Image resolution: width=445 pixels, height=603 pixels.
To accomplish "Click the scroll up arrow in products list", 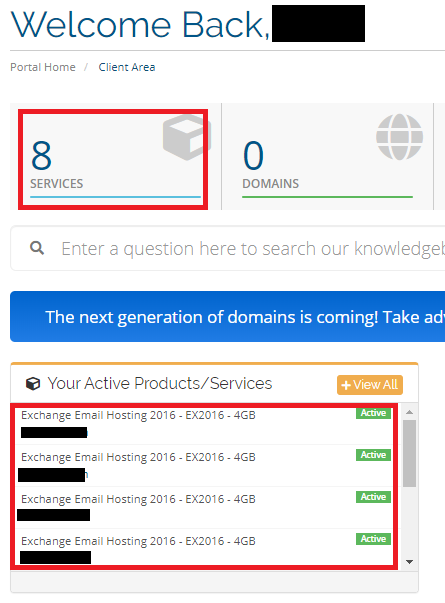I will pos(410,412).
